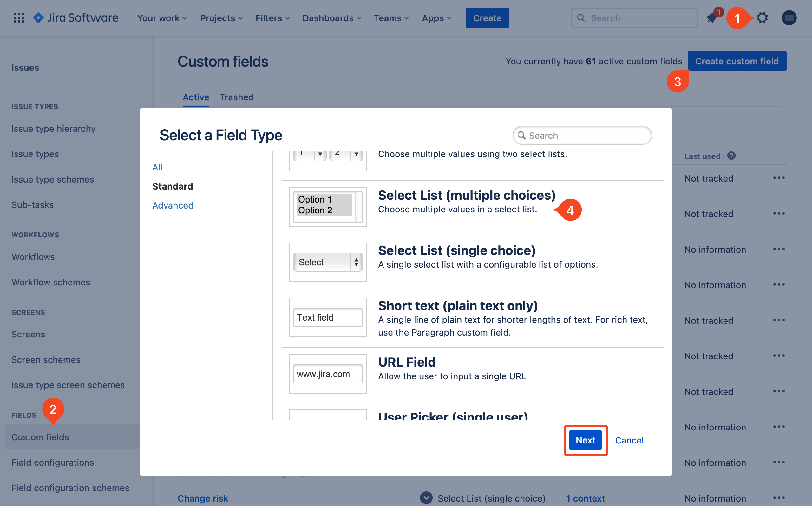Open the Change risk field link
This screenshot has width=812, height=506.
[203, 498]
